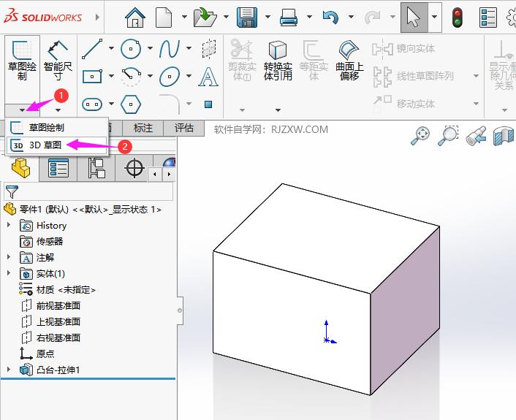The image size is (516, 420).
Task: Switch to the ConfigurationManager tab
Action: coord(96,168)
